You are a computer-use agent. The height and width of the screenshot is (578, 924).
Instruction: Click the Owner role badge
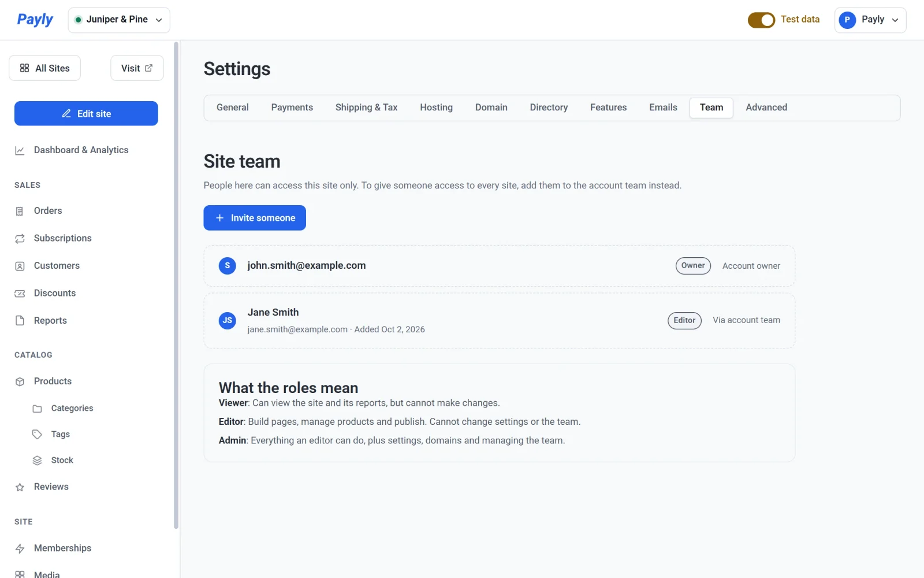pos(693,266)
